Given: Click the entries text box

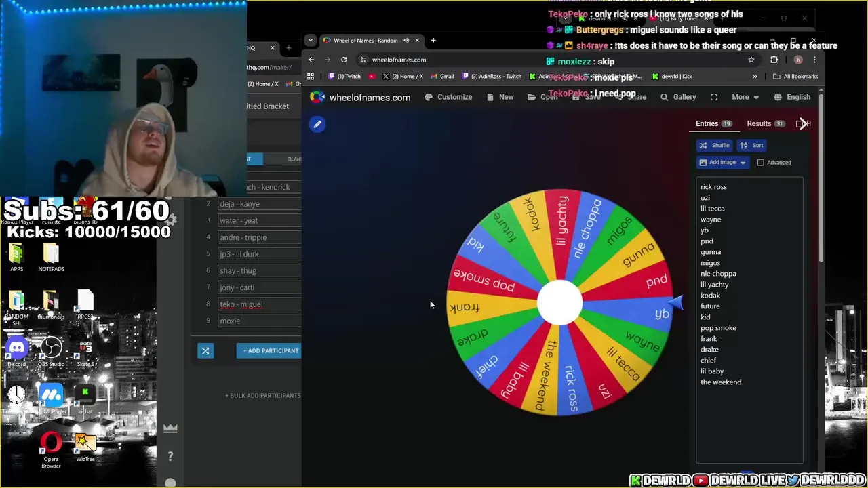Looking at the screenshot, I should [749, 320].
